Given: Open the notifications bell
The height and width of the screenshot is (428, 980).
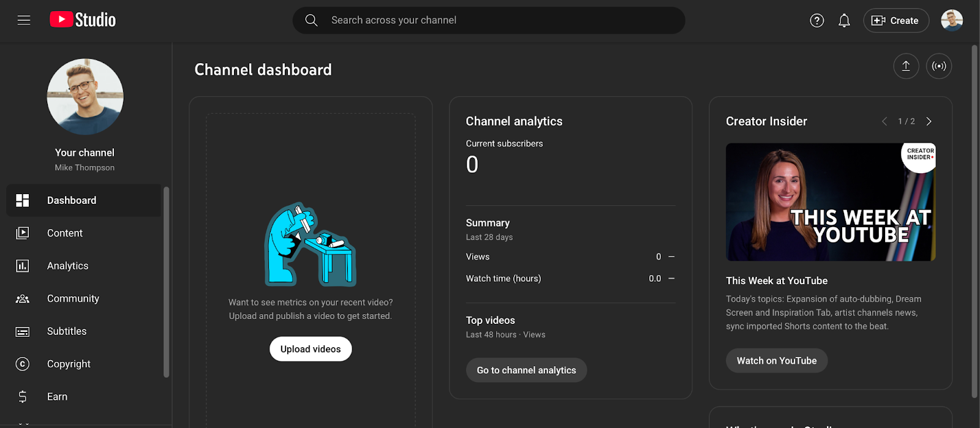Looking at the screenshot, I should (844, 21).
